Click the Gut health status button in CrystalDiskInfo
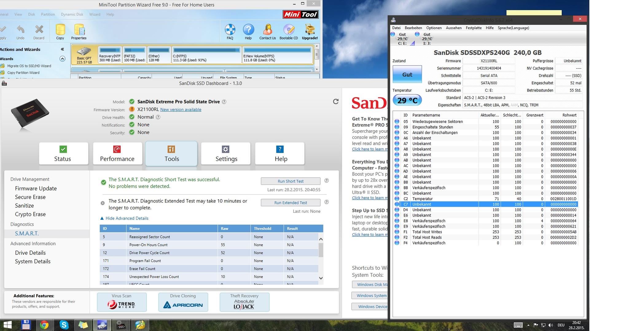 (407, 75)
